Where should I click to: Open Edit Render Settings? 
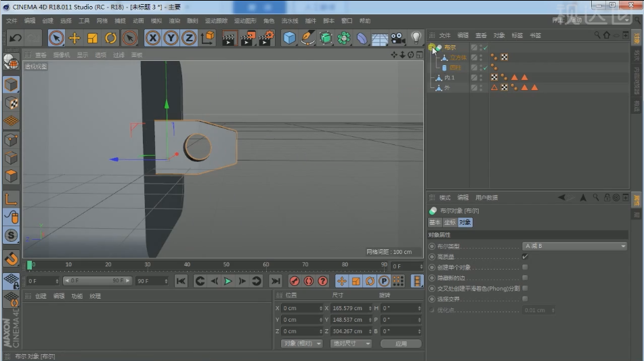[267, 38]
